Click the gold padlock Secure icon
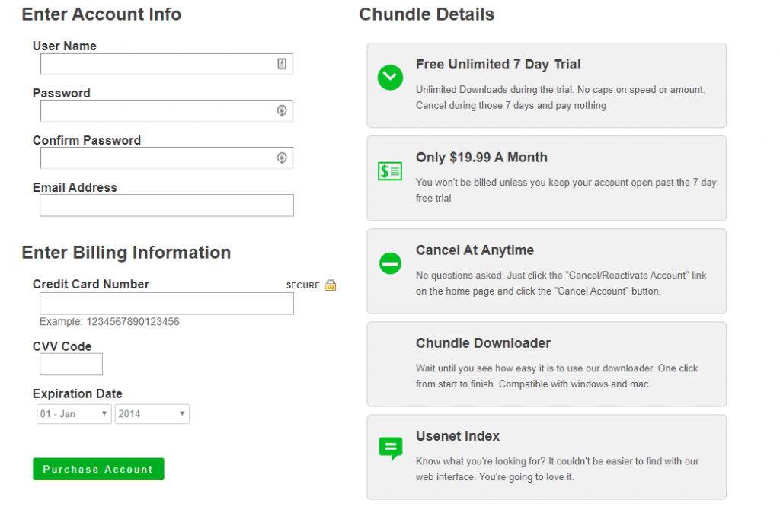Viewport: 780px width, 532px height. coord(331,285)
